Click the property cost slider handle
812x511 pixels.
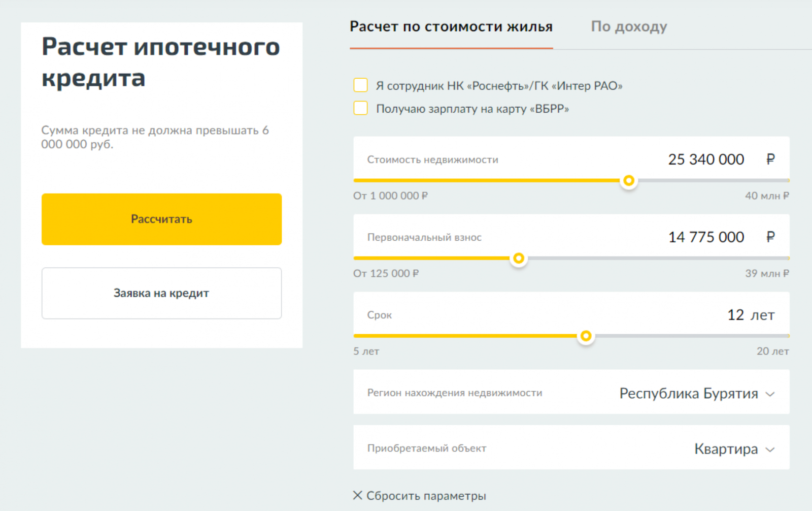pyautogui.click(x=629, y=180)
